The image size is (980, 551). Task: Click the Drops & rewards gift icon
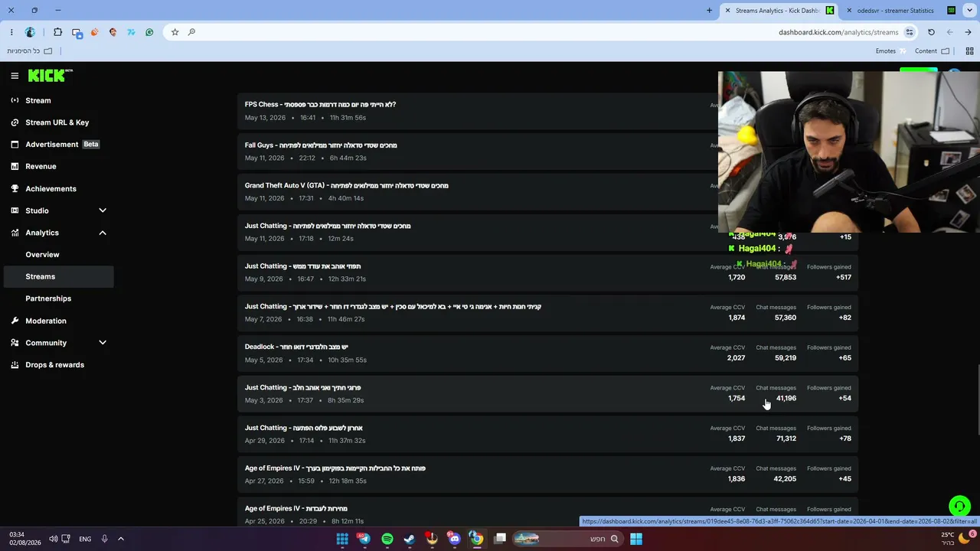[x=15, y=365]
